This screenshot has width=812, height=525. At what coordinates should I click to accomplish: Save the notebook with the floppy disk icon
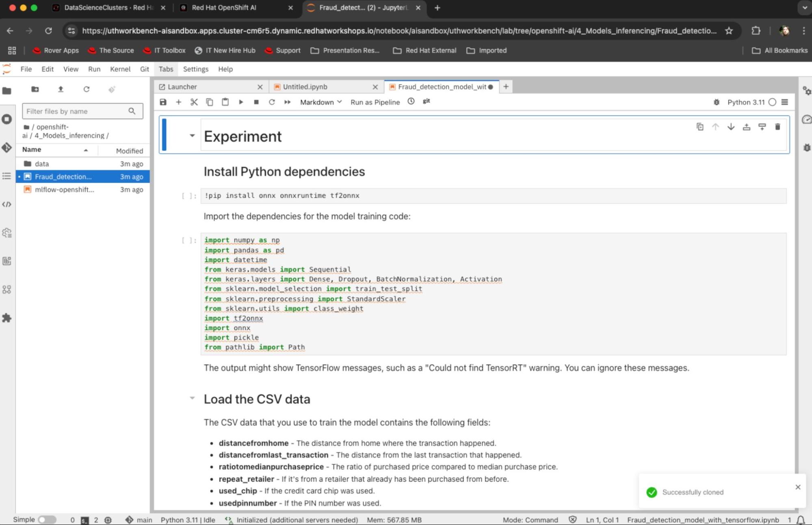(163, 102)
